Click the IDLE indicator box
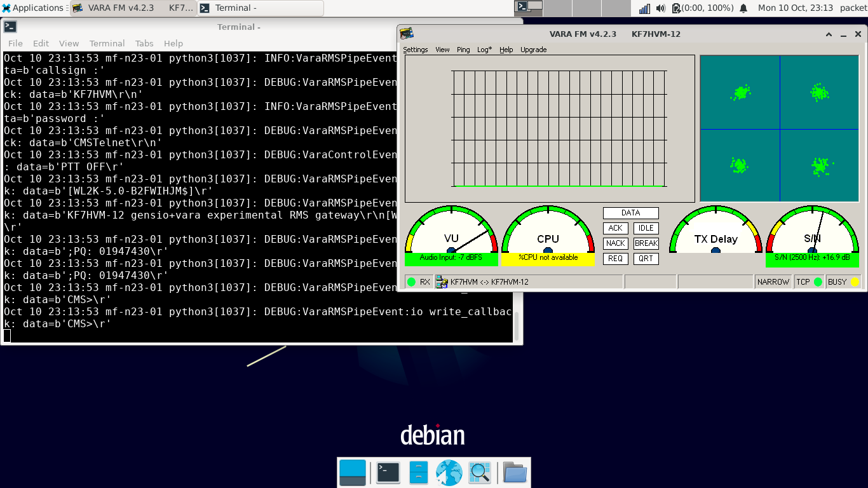 (x=646, y=228)
